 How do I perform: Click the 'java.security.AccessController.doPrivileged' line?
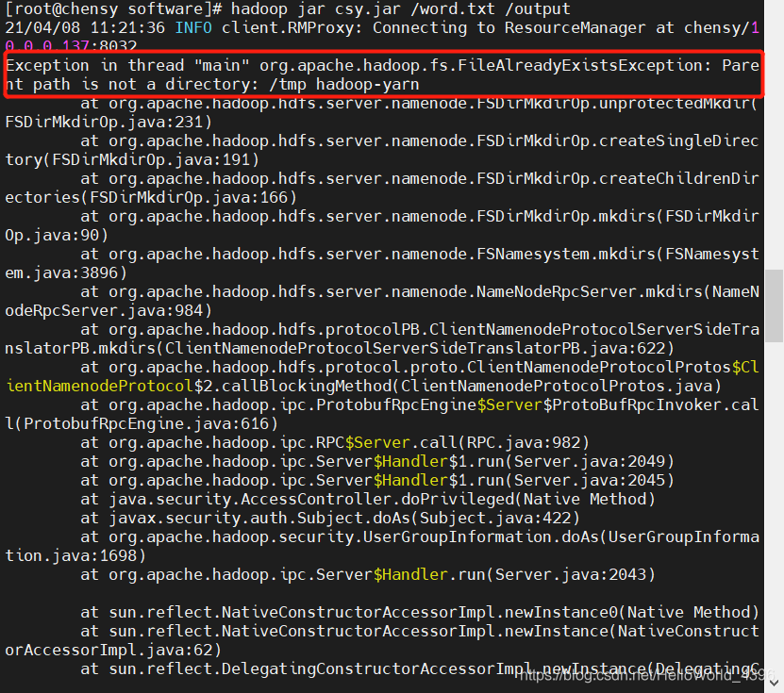[368, 499]
